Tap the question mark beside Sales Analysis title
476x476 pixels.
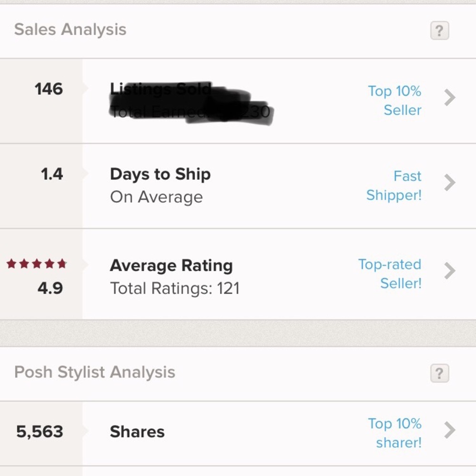click(439, 30)
